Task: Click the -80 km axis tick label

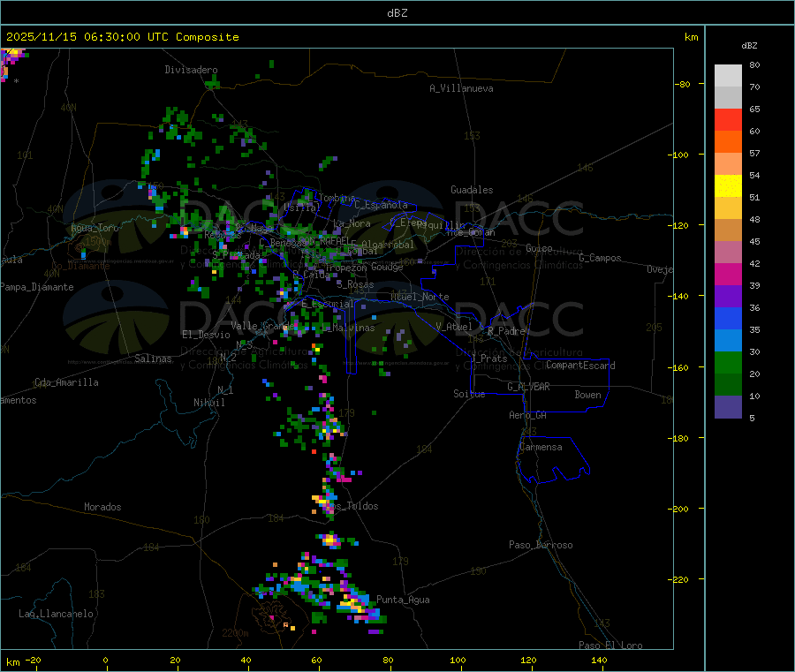Action: (x=682, y=84)
